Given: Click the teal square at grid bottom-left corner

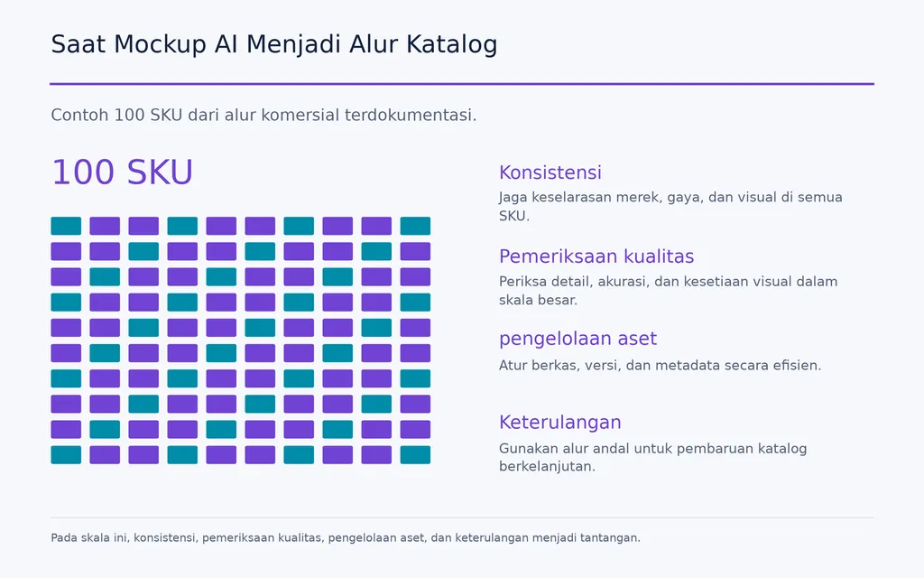Looking at the screenshot, I should [66, 455].
